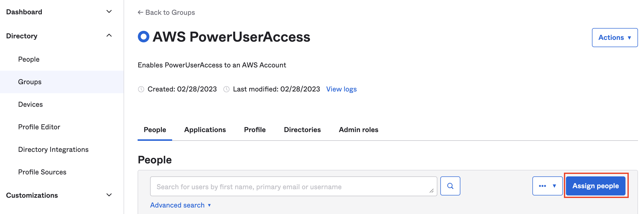Viewport: 644px width, 214px height.
Task: Open the View logs link
Action: point(342,89)
